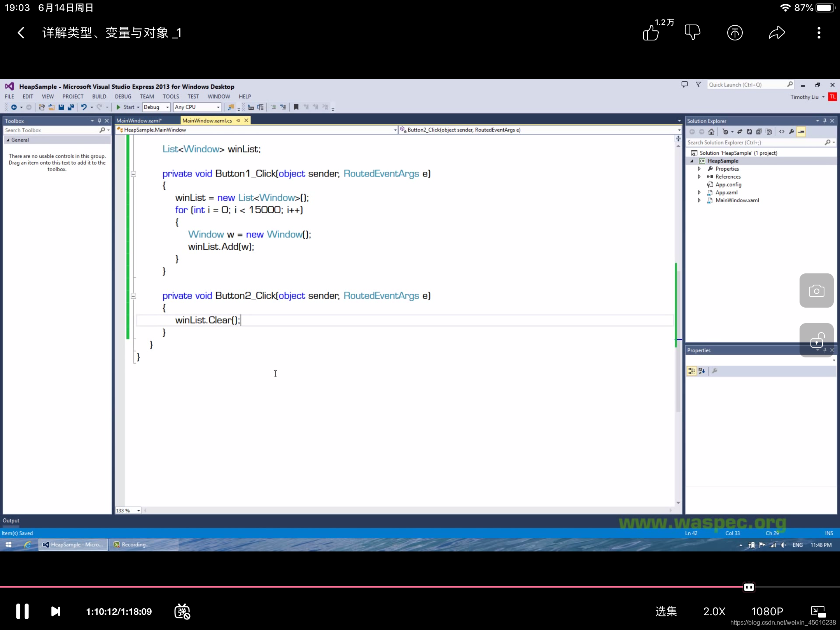
Task: Select the Save All files icon
Action: tap(71, 107)
